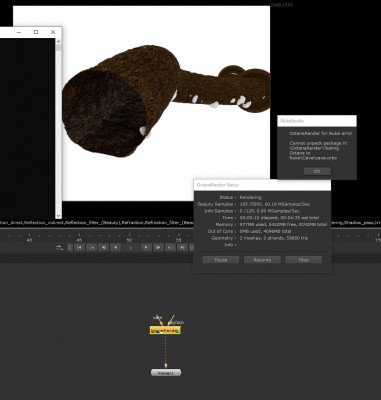Click the step back one frame button
The image size is (381, 400).
[x=104, y=248]
